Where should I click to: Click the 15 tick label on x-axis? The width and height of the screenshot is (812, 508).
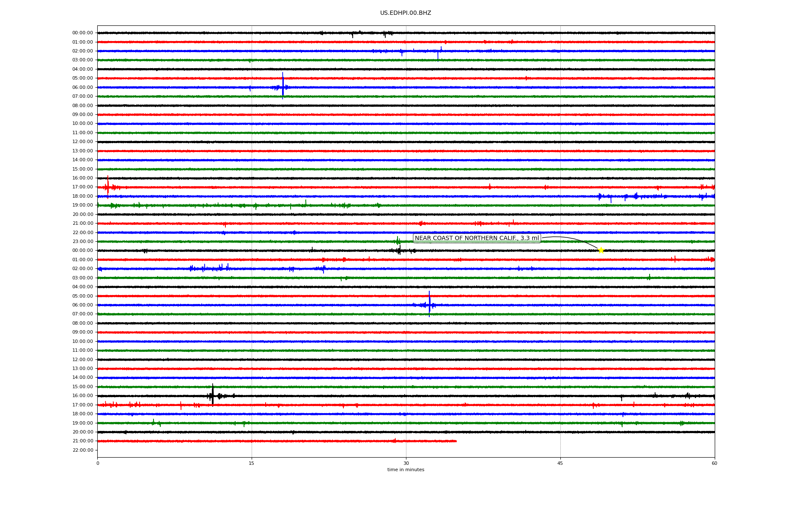coord(252,463)
